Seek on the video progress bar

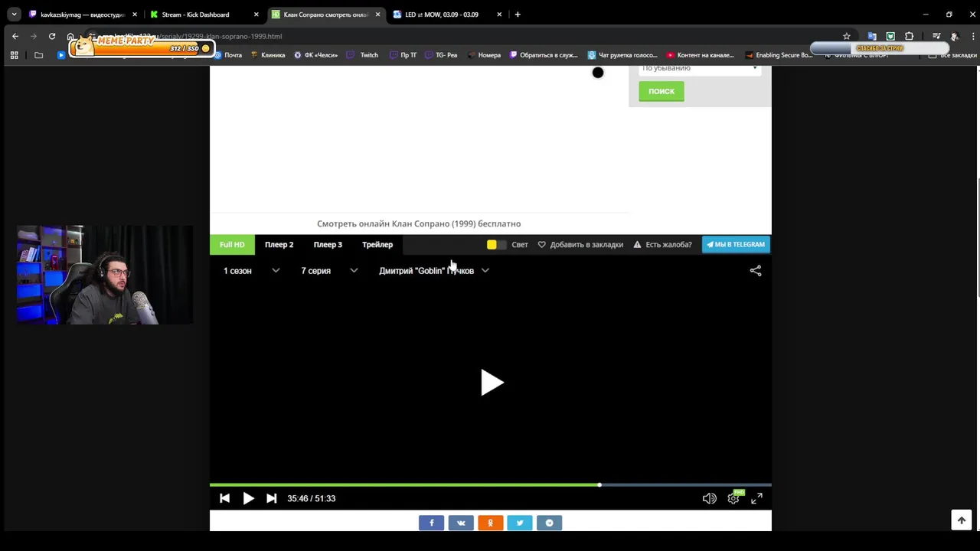coord(490,484)
